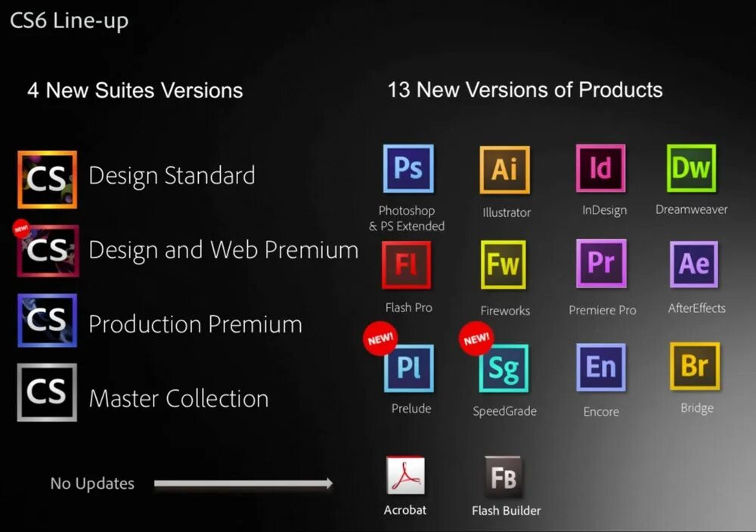Click the Flash Pro Fl icon
Viewport: 756px width, 532px height.
407,264
